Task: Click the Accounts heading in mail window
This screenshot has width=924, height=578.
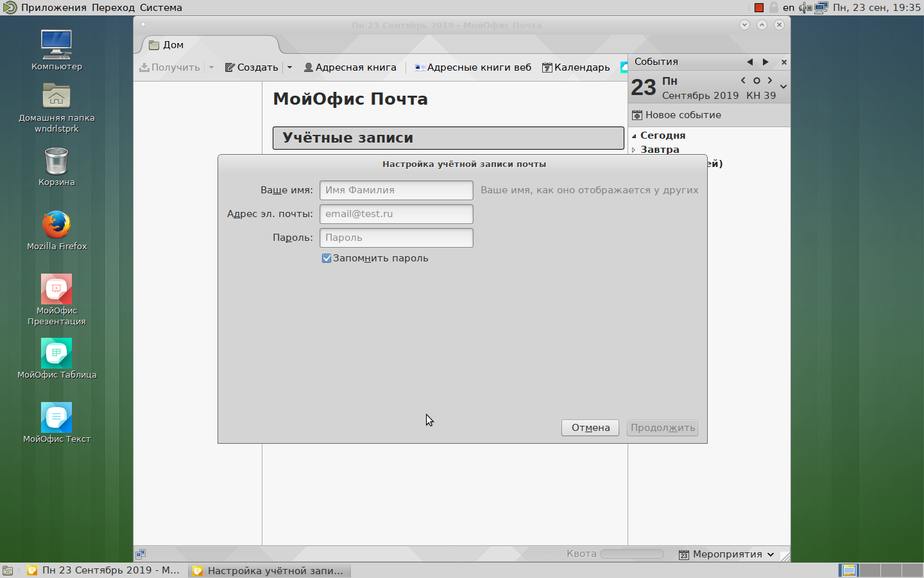Action: click(449, 138)
